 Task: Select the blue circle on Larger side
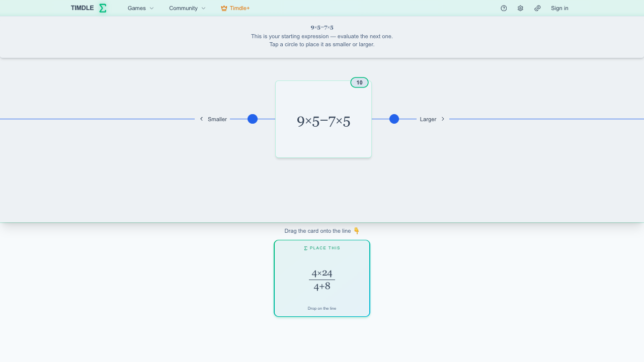(x=394, y=119)
